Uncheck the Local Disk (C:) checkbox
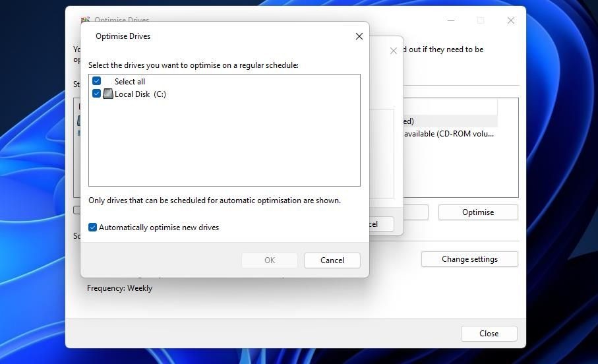 (x=96, y=94)
